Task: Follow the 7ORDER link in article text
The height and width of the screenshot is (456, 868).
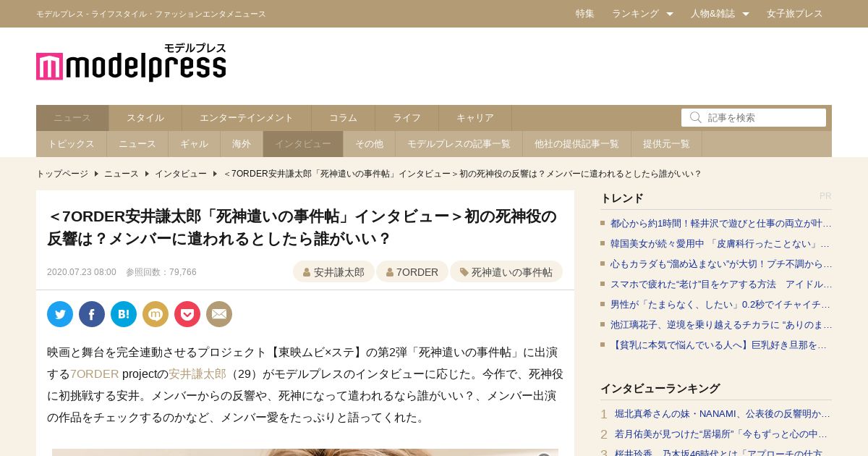Action: [94, 374]
